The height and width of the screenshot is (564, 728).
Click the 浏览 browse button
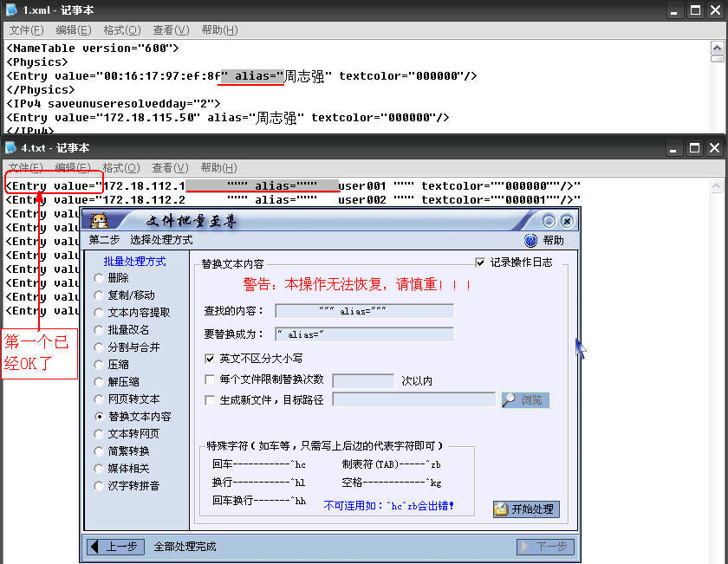pyautogui.click(x=526, y=399)
